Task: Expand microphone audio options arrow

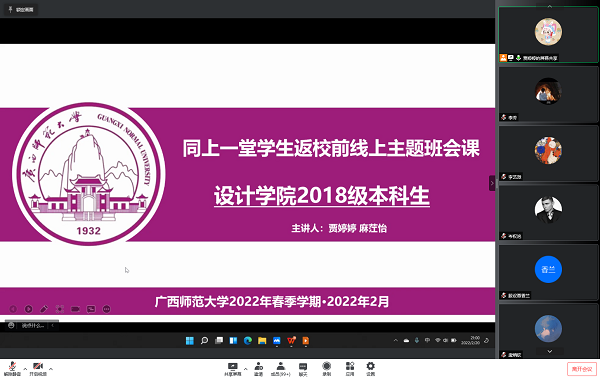Action: pyautogui.click(x=25, y=369)
